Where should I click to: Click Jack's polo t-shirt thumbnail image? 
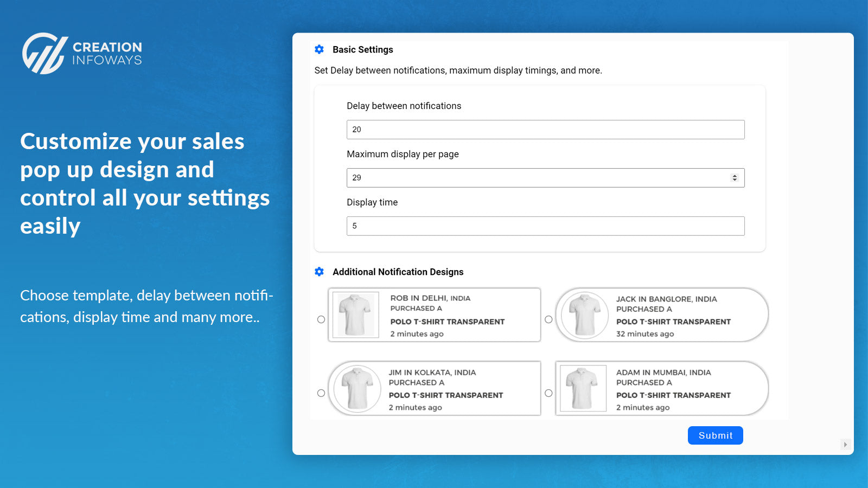pos(583,314)
